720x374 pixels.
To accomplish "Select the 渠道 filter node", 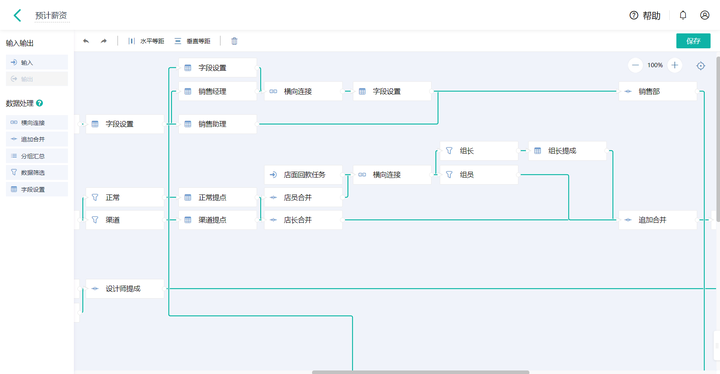I will tap(125, 220).
